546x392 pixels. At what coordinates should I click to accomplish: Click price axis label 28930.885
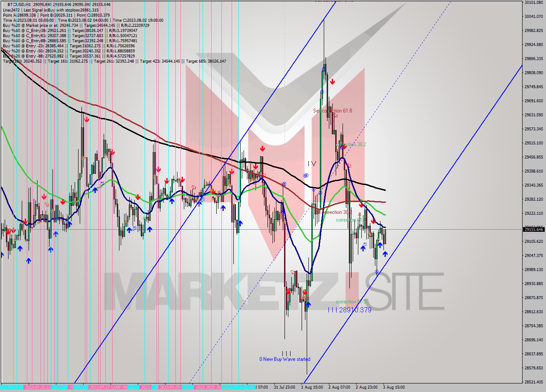click(x=534, y=283)
